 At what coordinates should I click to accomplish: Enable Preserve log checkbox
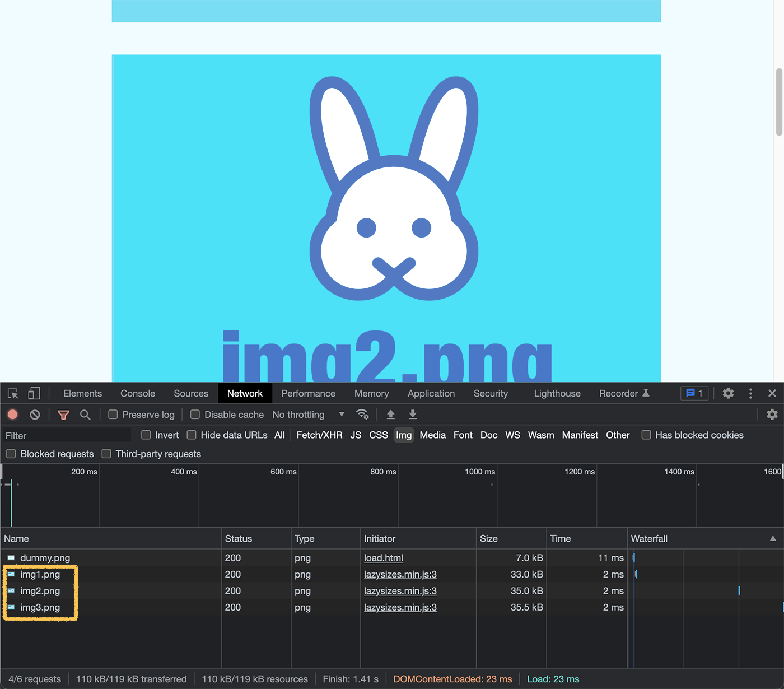(x=113, y=415)
